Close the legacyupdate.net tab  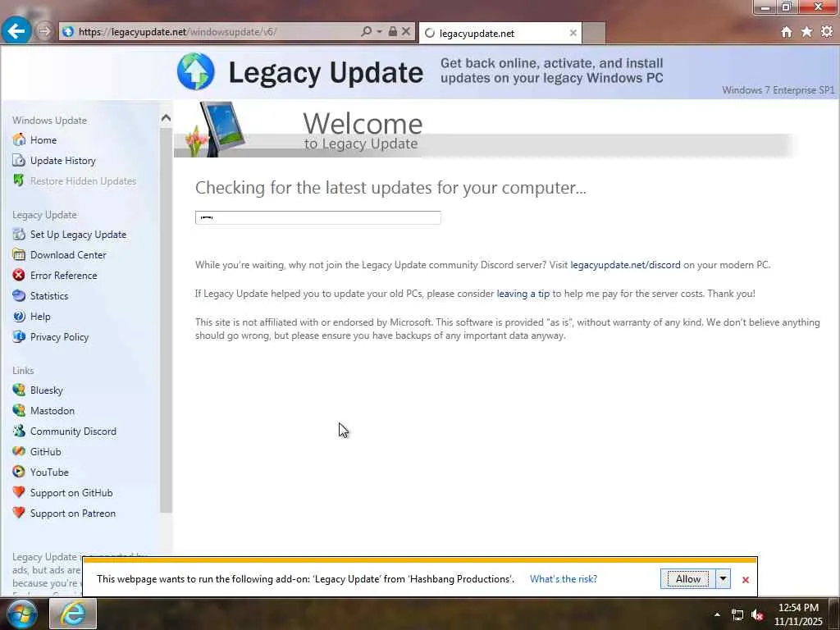click(573, 33)
